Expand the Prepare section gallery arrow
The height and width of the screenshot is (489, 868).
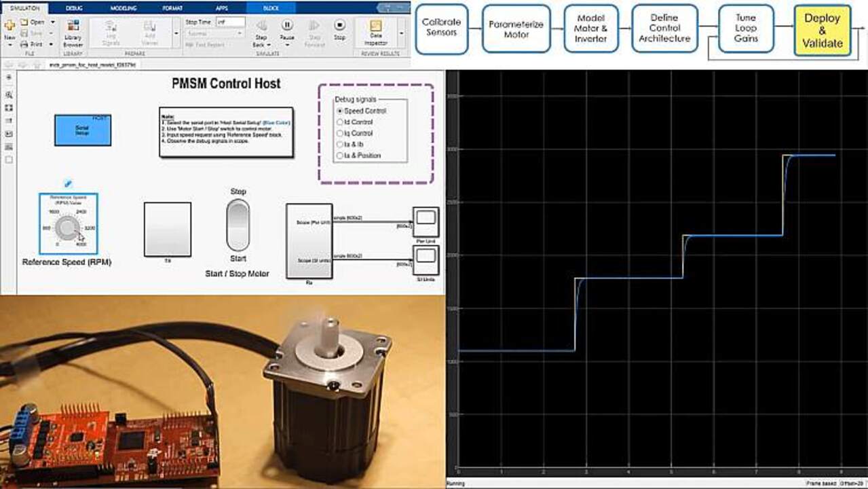(x=176, y=33)
